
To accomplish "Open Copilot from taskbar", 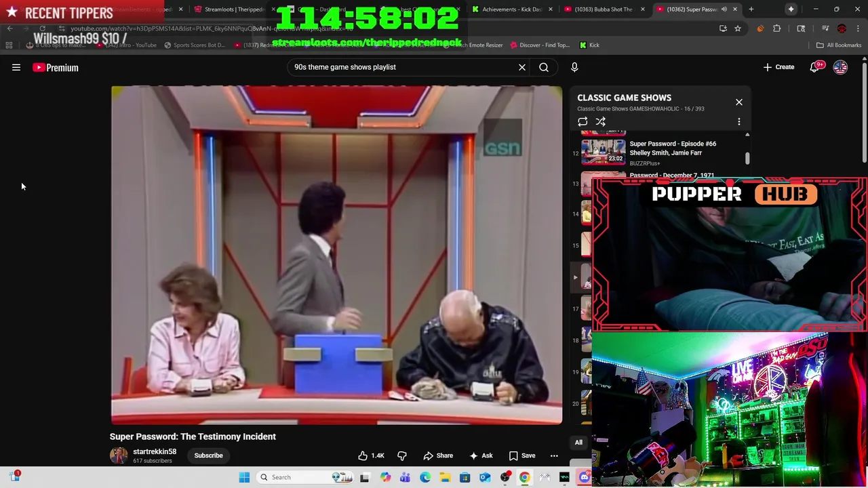I will point(385,477).
